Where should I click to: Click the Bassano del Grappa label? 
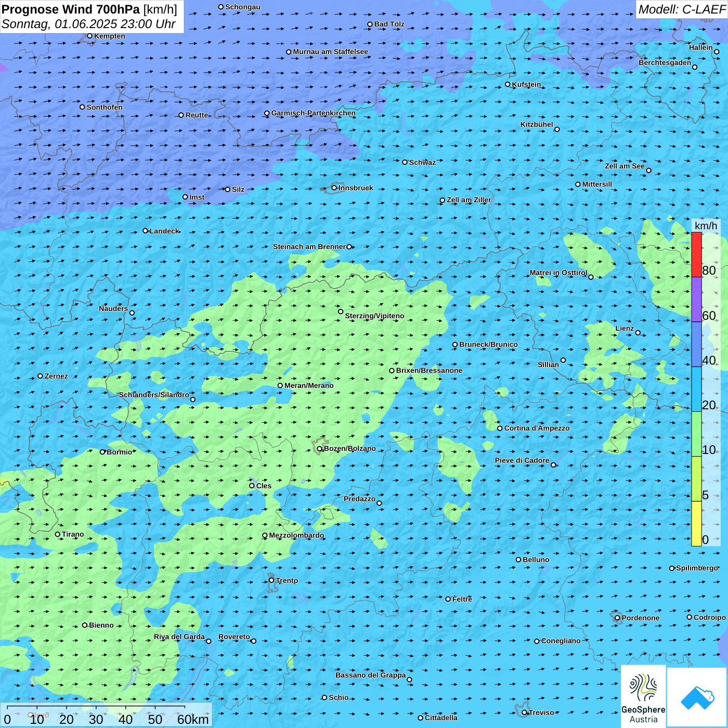click(370, 675)
